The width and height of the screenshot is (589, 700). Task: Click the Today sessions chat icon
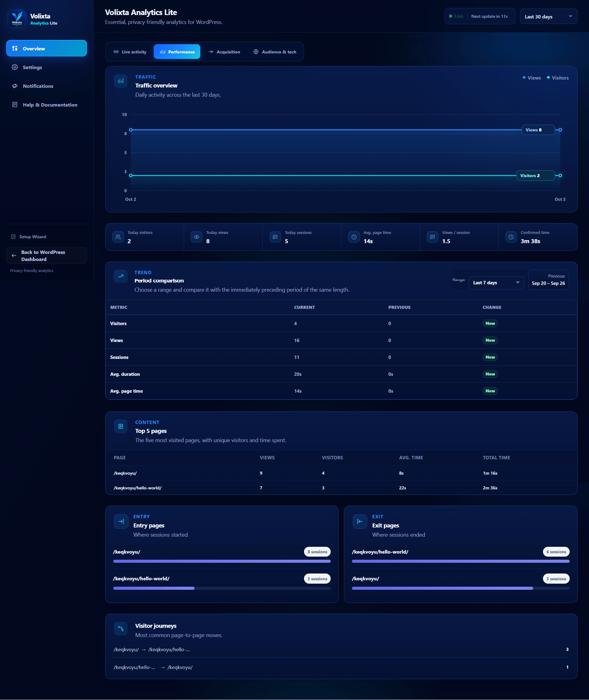click(275, 237)
